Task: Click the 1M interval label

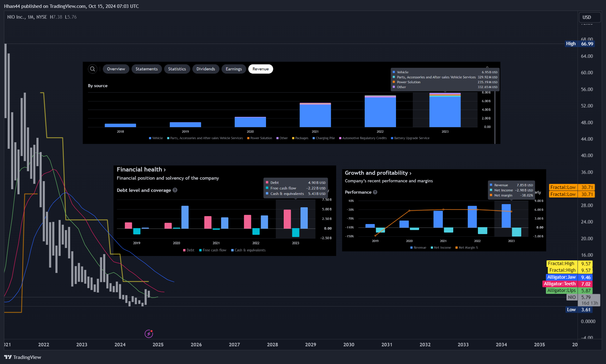Action: tap(31, 17)
